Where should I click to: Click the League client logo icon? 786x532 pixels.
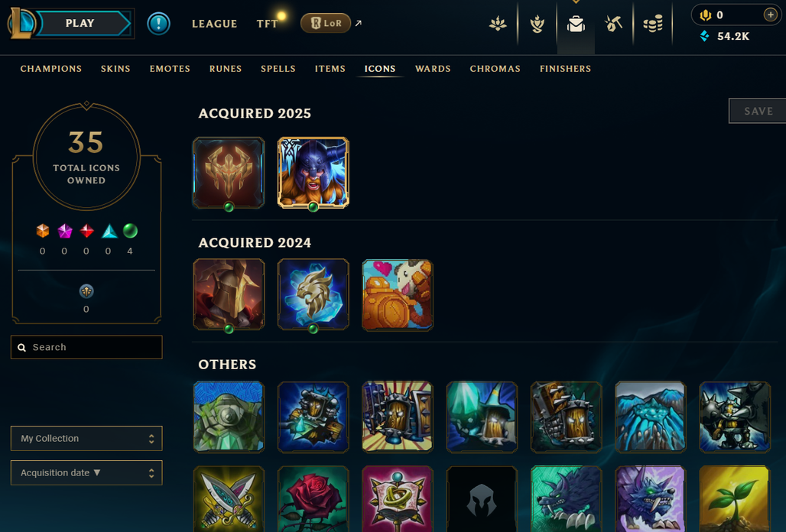tap(20, 23)
